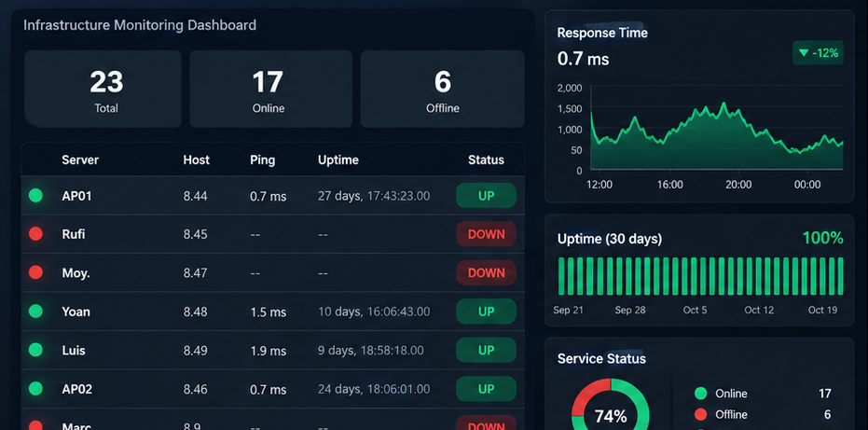Click the 100% uptime value
Image resolution: width=868 pixels, height=430 pixels.
(x=822, y=238)
